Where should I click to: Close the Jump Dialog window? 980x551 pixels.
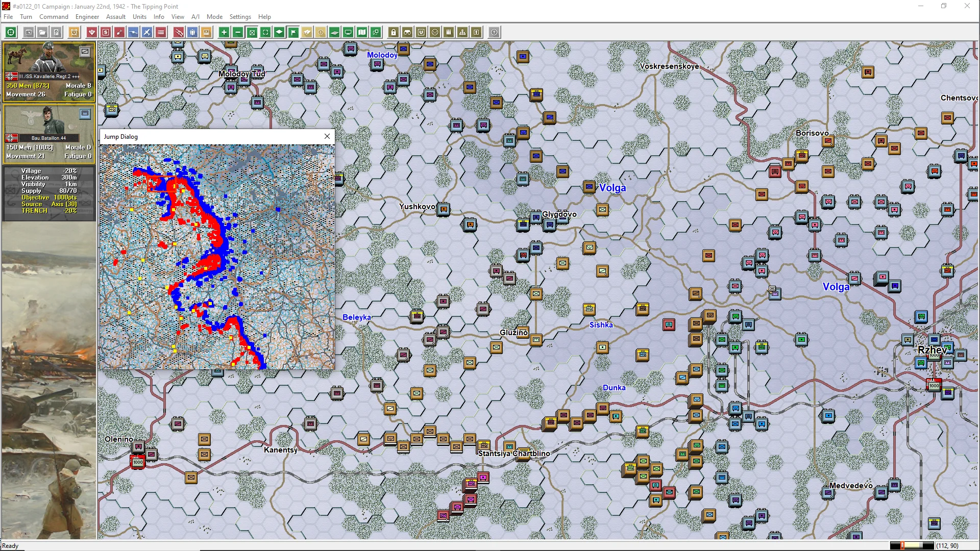click(327, 136)
